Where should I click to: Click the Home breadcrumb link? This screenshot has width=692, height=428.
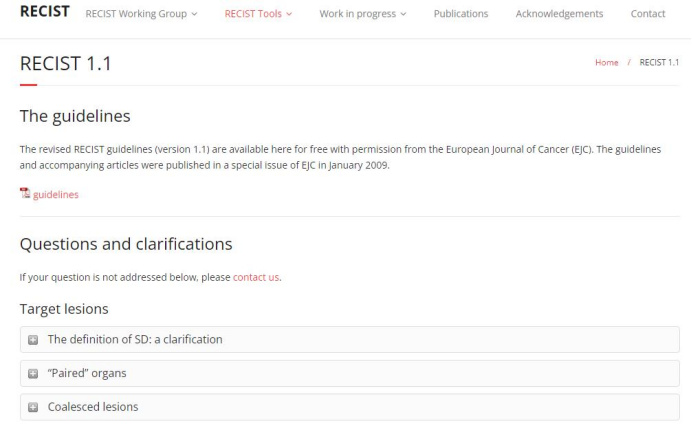click(x=606, y=62)
